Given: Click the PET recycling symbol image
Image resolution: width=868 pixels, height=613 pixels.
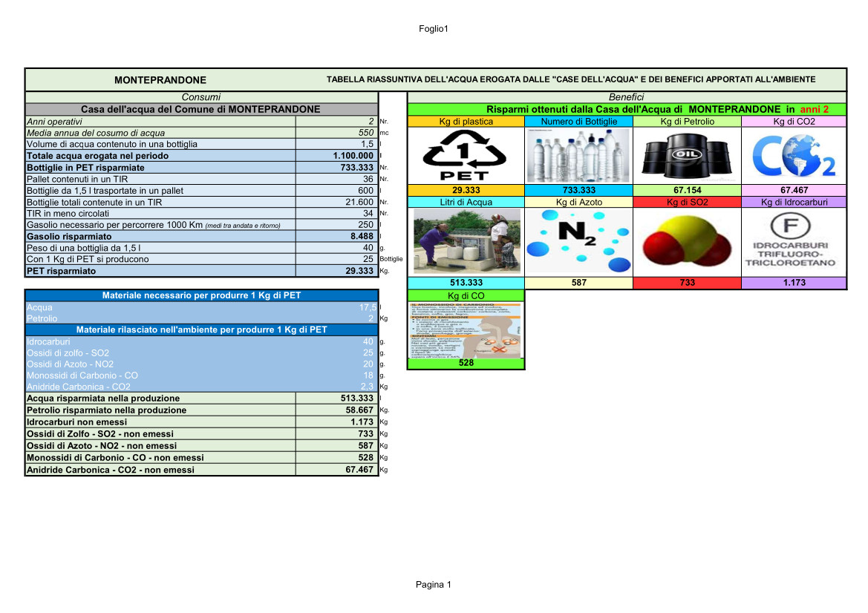Looking at the screenshot, I should [465, 156].
